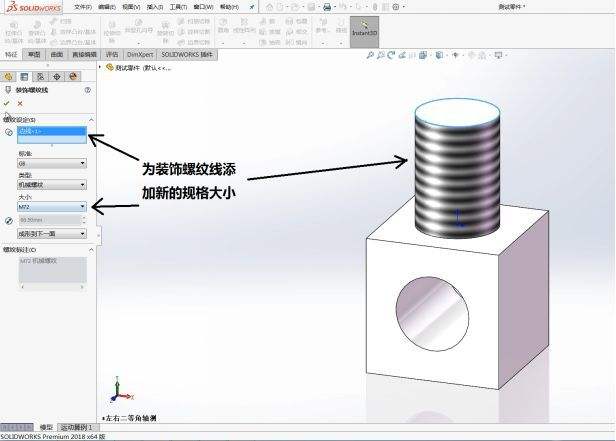Collapse the Thread Settings section

point(91,119)
